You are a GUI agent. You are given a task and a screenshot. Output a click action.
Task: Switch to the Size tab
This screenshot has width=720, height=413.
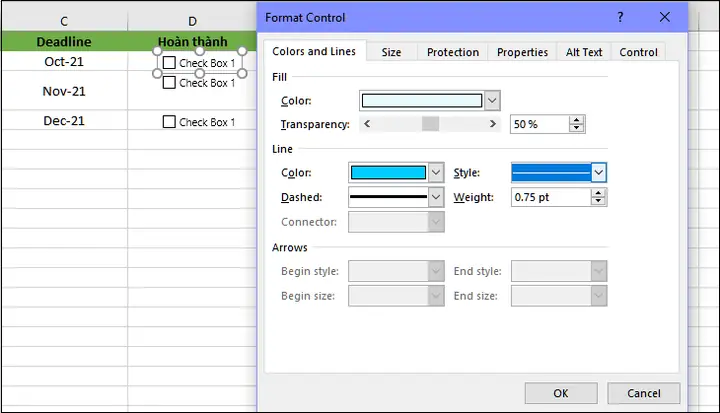(x=391, y=52)
